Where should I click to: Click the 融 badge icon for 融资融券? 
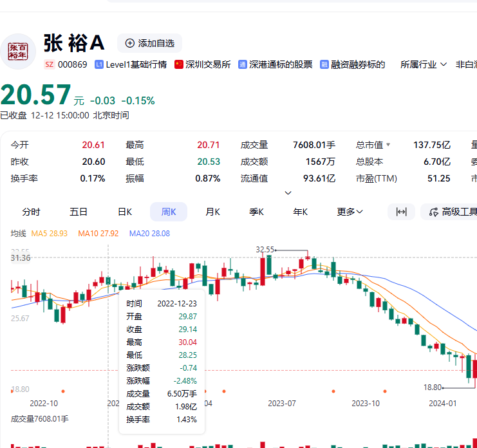(x=324, y=64)
